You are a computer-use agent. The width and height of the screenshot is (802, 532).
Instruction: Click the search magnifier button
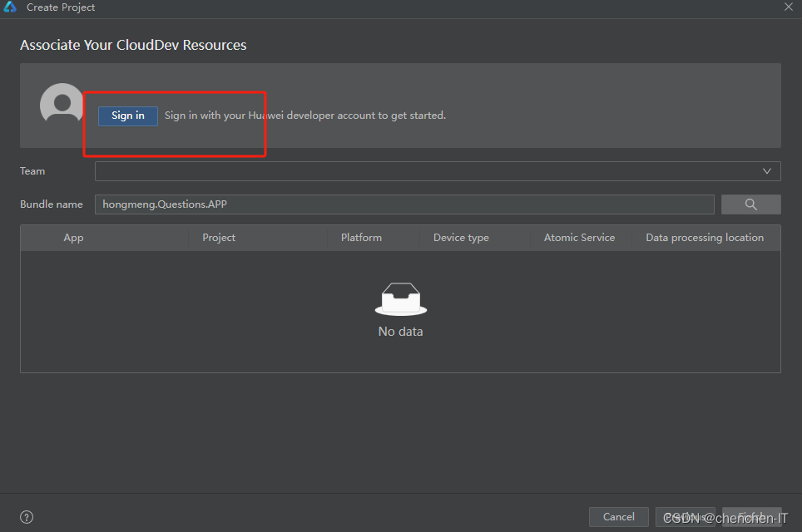click(x=750, y=204)
